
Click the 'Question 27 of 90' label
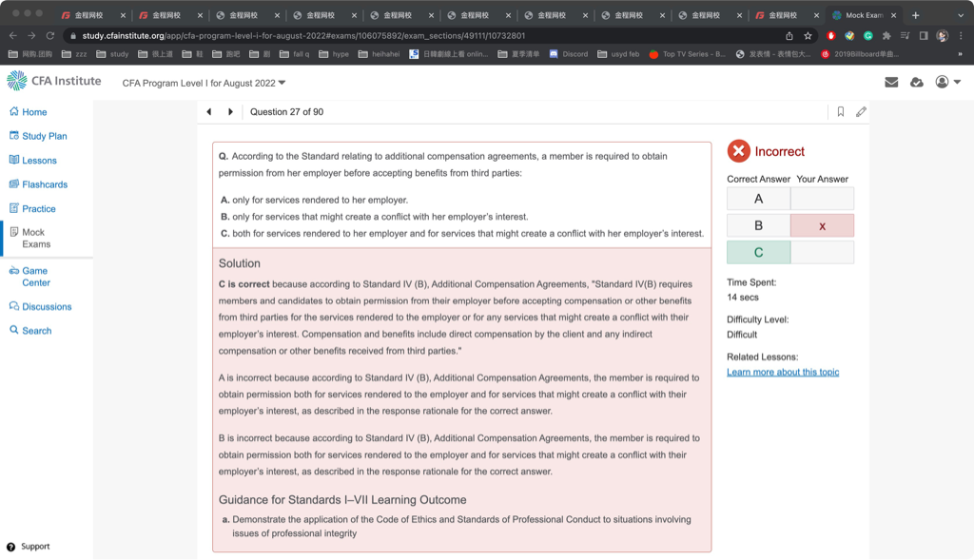286,112
